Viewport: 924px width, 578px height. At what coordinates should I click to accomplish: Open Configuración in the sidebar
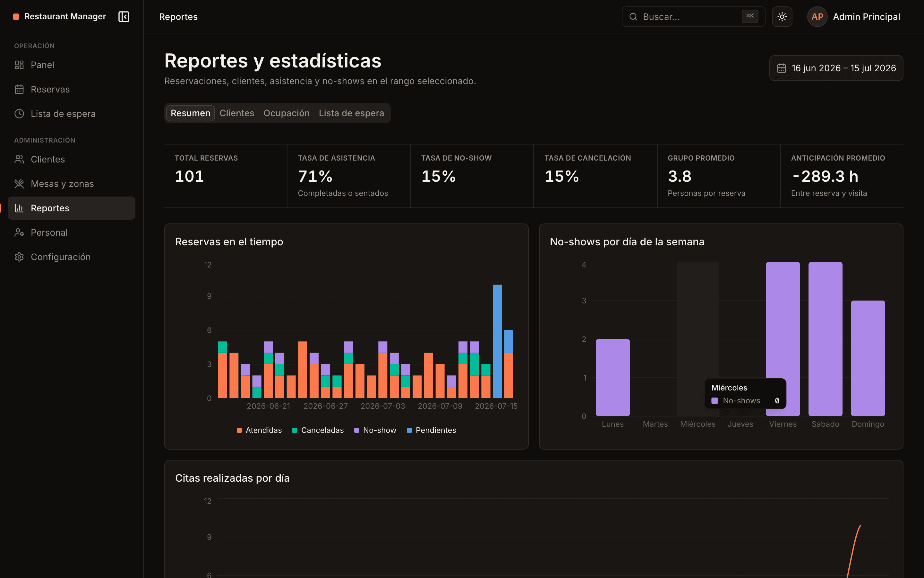pyautogui.click(x=72, y=257)
